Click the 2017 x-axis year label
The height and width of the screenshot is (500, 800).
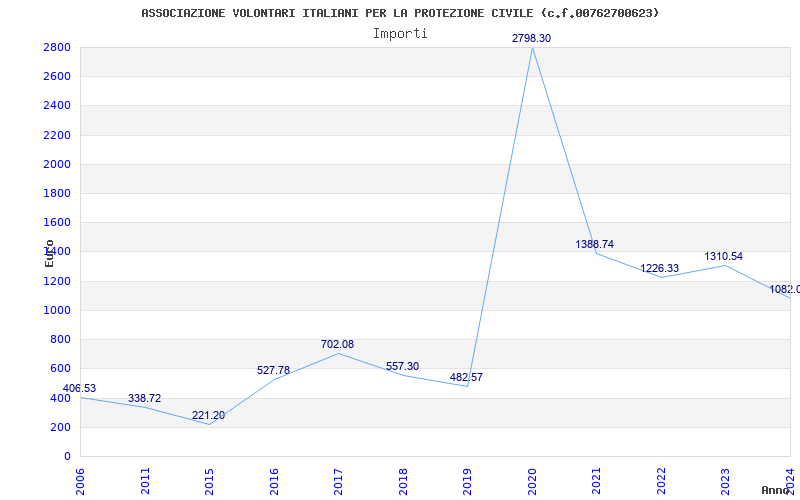point(338,481)
